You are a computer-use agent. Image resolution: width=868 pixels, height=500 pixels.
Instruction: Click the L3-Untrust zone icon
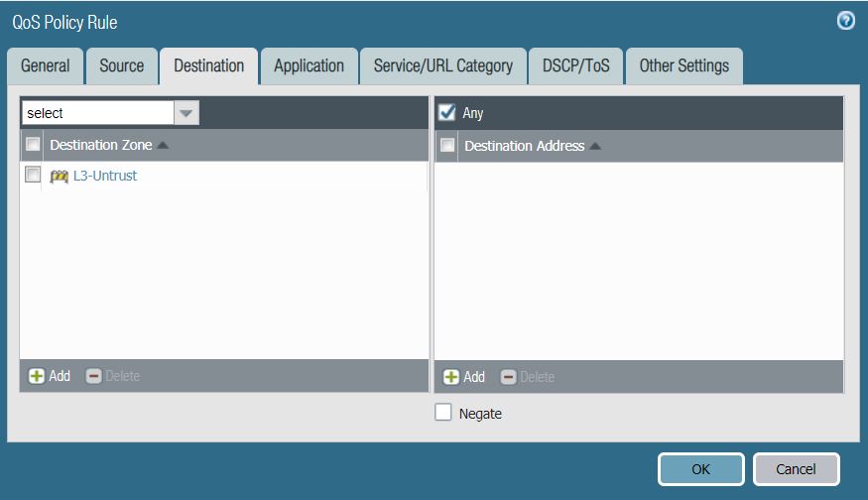click(x=59, y=176)
